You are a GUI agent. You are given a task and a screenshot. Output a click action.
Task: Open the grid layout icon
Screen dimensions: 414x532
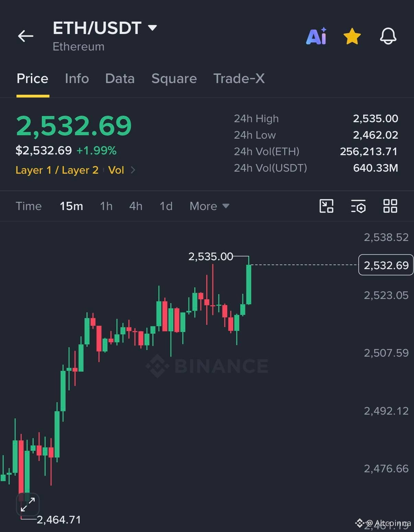[390, 206]
